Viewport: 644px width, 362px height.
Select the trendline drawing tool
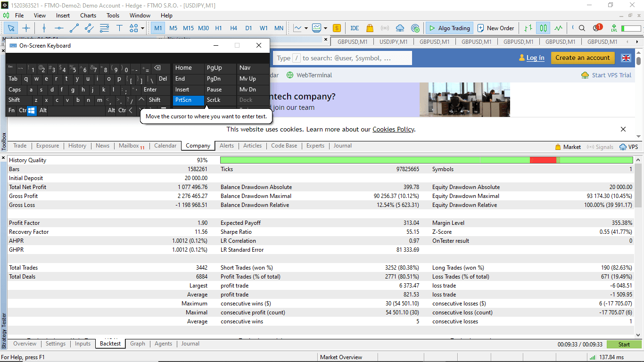pos(74,28)
